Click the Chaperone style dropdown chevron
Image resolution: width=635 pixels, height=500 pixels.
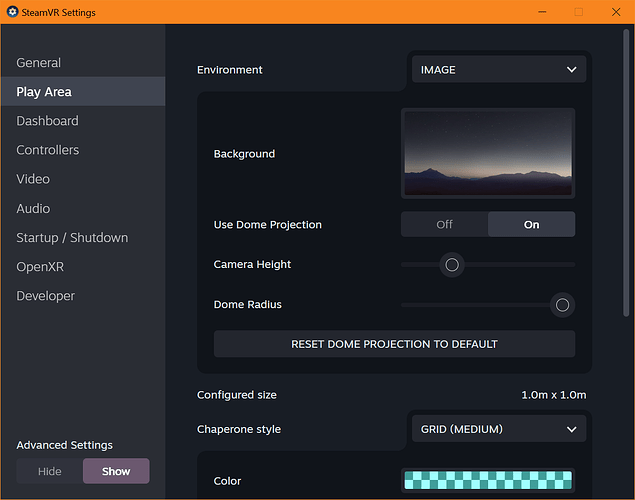571,429
